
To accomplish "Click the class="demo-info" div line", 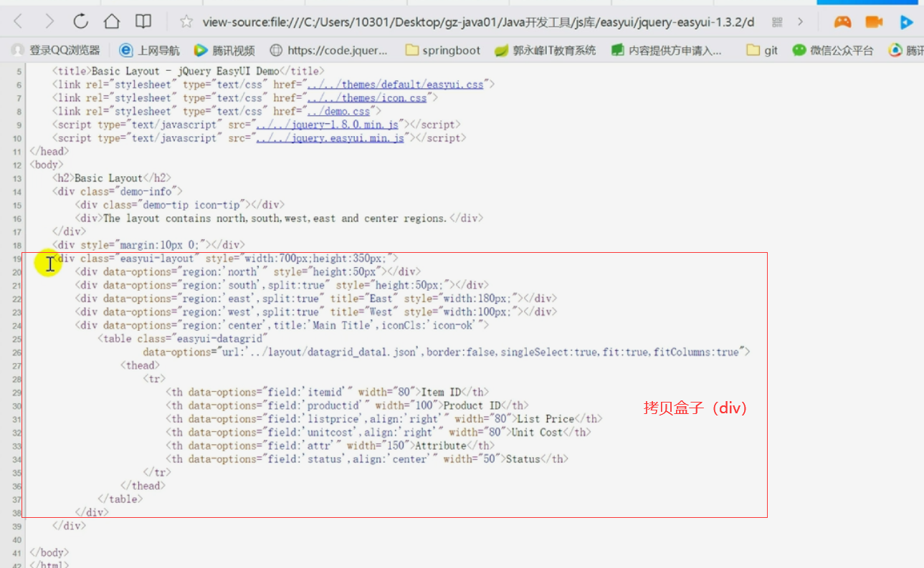I will [x=117, y=191].
